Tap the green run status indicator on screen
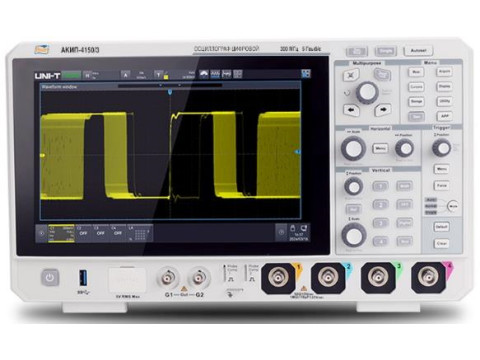This screenshot has width=480, height=360. point(71,75)
